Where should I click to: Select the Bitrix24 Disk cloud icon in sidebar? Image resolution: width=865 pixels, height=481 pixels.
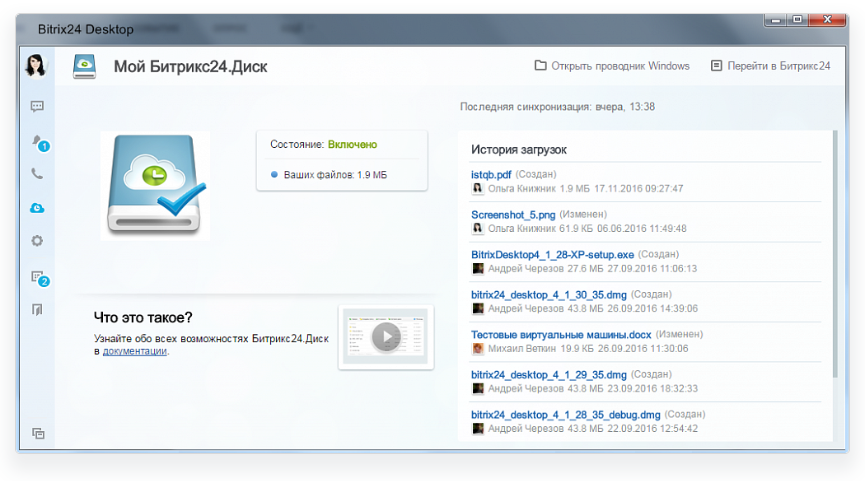point(37,208)
